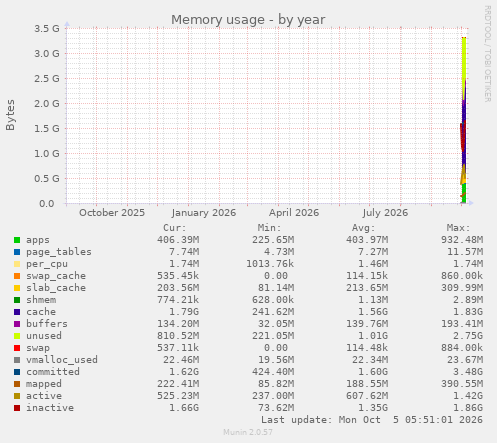Click the buffers max value 193.41M
The width and height of the screenshot is (497, 443).
click(462, 324)
